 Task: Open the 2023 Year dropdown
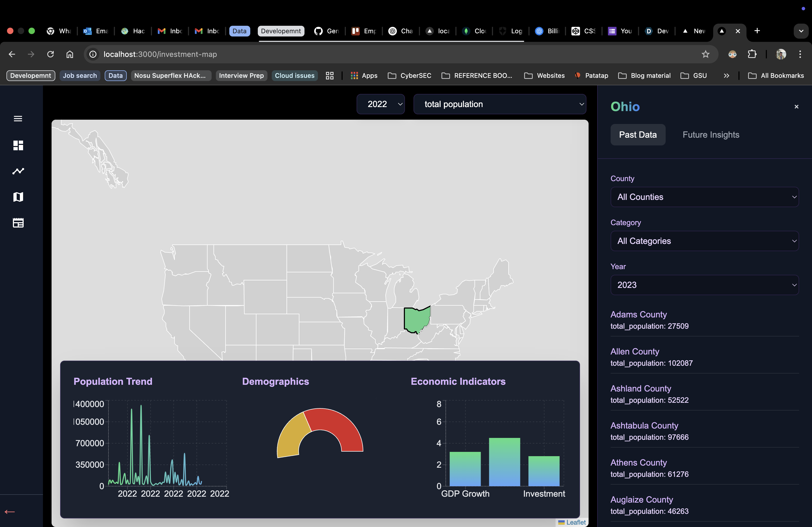click(x=704, y=285)
